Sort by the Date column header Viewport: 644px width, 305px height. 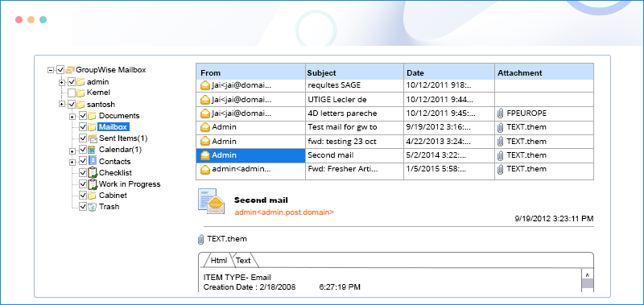point(449,72)
